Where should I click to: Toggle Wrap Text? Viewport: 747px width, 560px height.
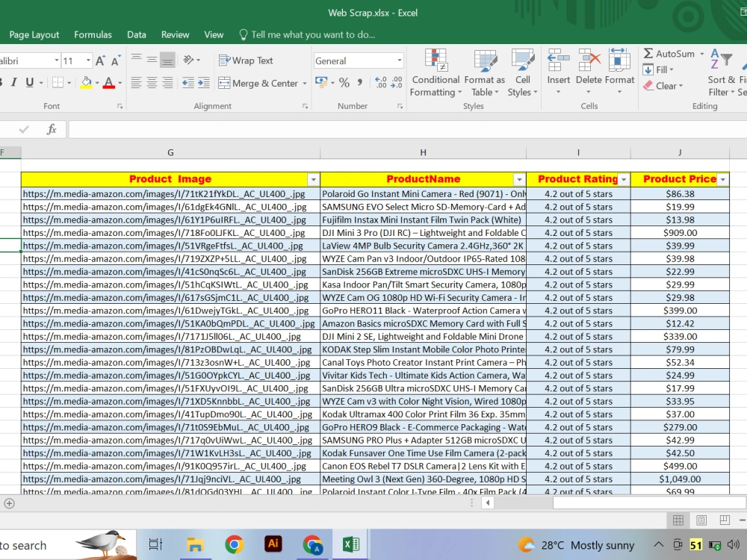[246, 60]
